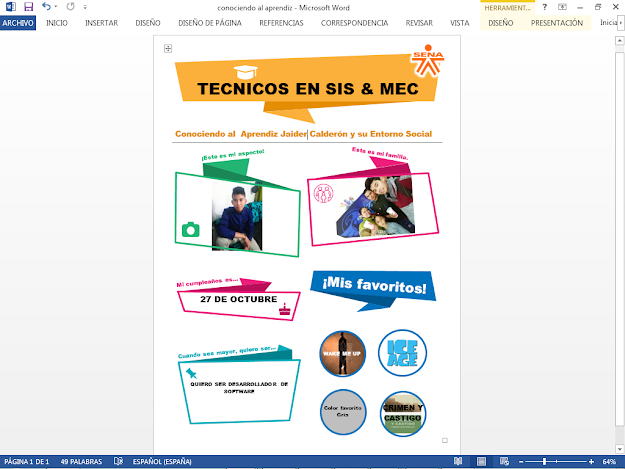This screenshot has height=469, width=625.
Task: Click the vertical scrollbar track
Action: pos(619,245)
